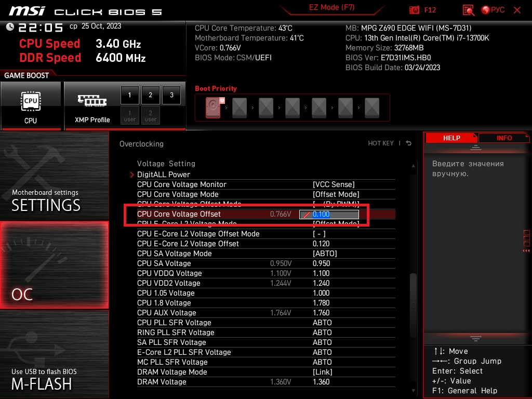Image resolution: width=532 pixels, height=399 pixels.
Task: Select RING PLL SFR Voltage row
Action: point(265,332)
